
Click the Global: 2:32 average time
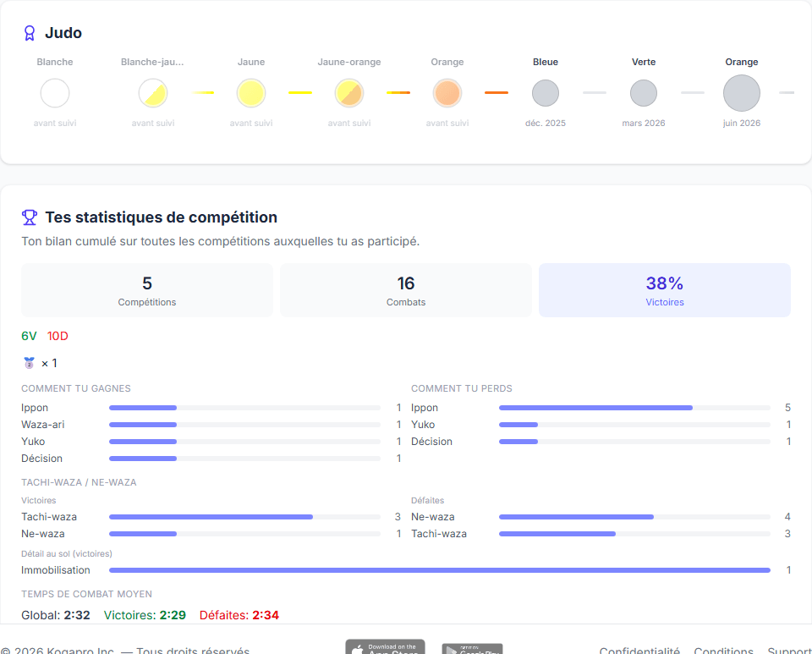click(56, 615)
